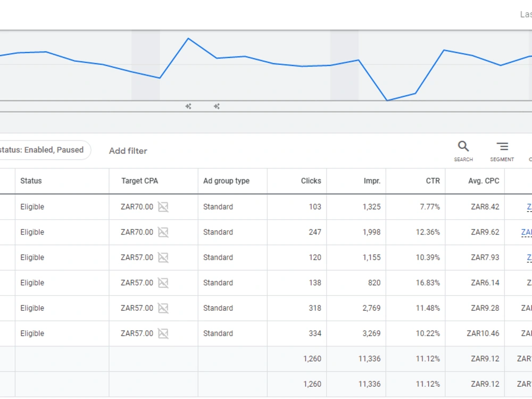Click the clicks value 318
Screen dimensions: 532x399
click(x=315, y=308)
